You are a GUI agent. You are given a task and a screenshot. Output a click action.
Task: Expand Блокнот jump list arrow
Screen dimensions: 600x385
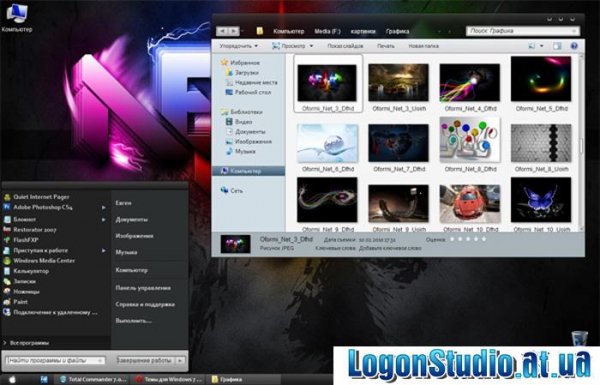(x=103, y=220)
